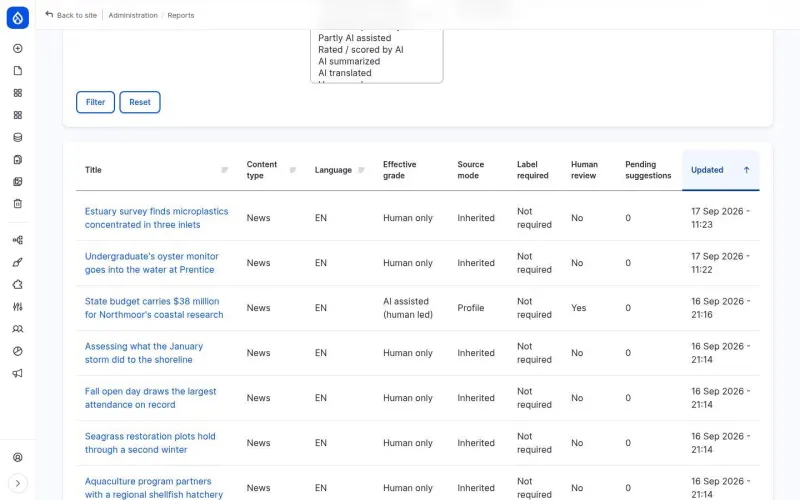Click the '17 Sep 2026 - 11:23' date
This screenshot has height=500, width=800.
click(720, 218)
